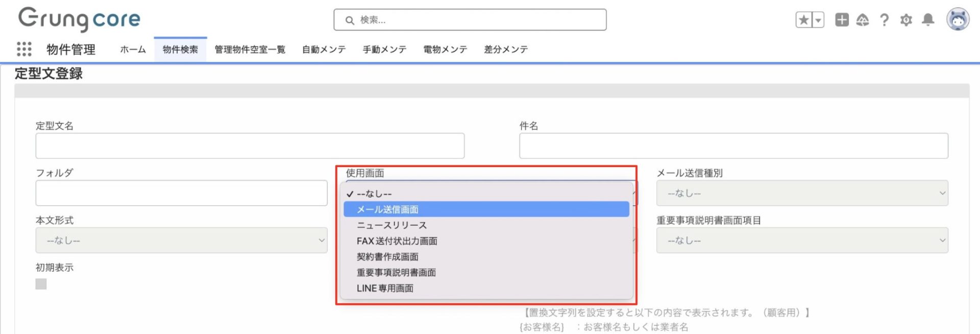Image resolution: width=980 pixels, height=334 pixels.
Task: Switch to the 管理物件空室一覧 tab
Action: (x=250, y=50)
